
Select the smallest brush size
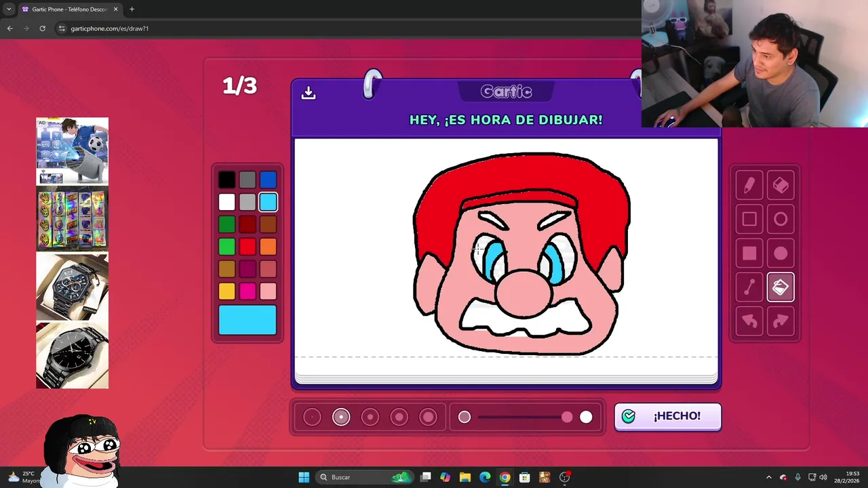(x=312, y=417)
